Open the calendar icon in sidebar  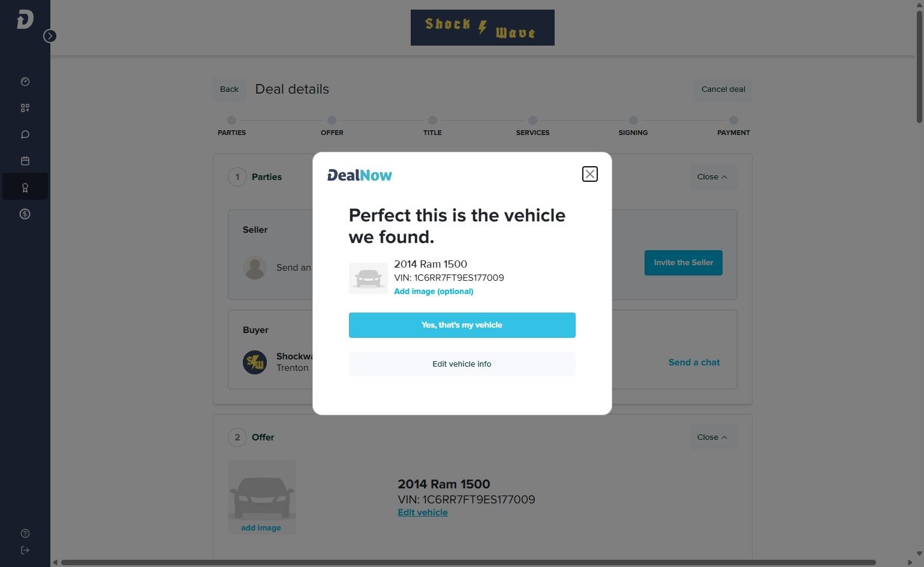click(x=25, y=161)
